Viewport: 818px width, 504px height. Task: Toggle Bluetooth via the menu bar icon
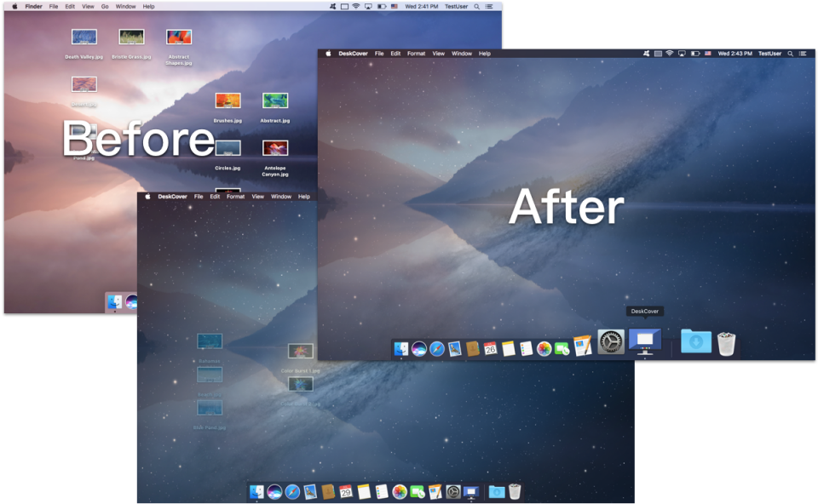point(647,53)
